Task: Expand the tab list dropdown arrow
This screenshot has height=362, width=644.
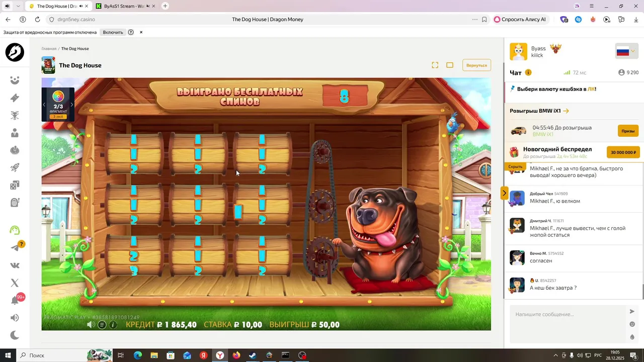Action: pos(18,6)
